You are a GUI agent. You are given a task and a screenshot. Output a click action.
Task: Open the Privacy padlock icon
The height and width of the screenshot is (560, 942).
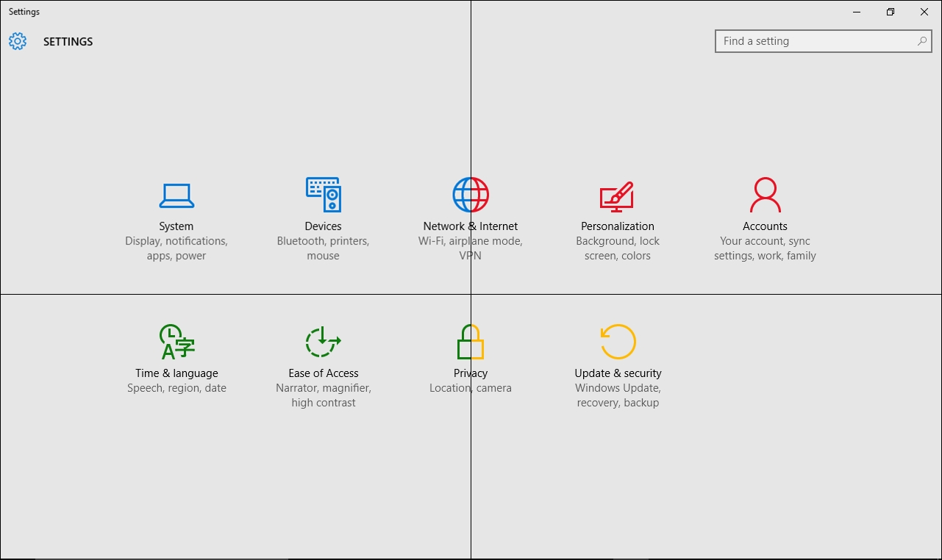471,342
